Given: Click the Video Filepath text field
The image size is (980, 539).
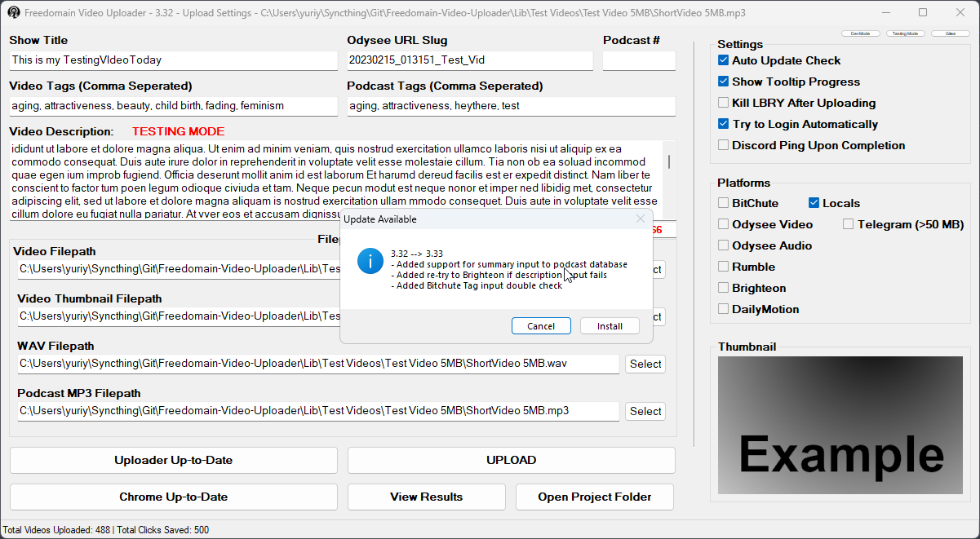Looking at the screenshot, I should pos(179,269).
